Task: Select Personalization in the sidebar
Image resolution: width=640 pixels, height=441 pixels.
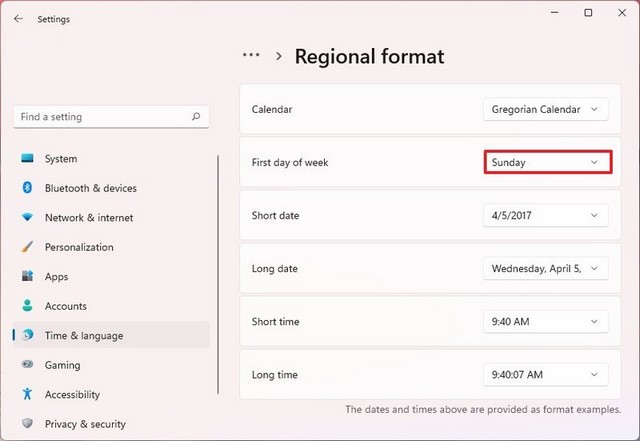Action: coord(79,247)
